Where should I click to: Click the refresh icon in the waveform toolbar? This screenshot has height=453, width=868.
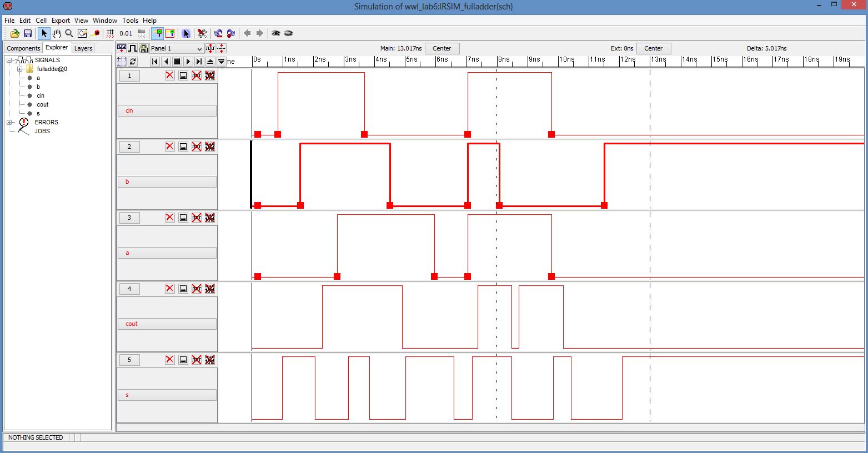(x=133, y=62)
